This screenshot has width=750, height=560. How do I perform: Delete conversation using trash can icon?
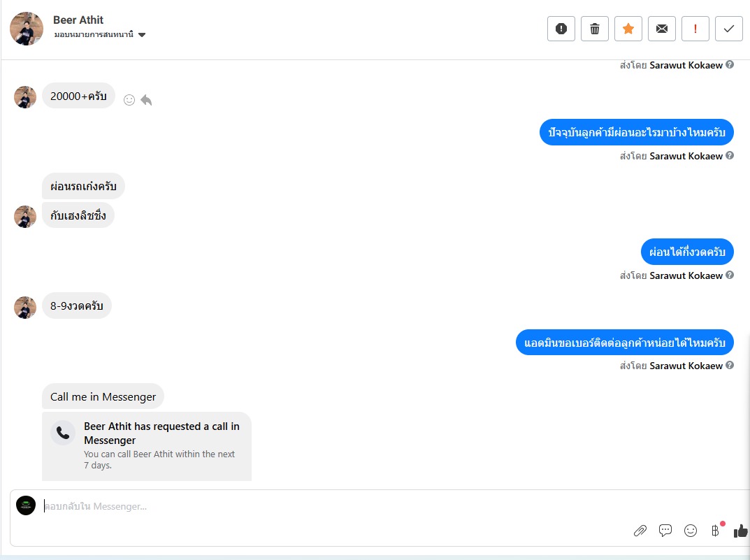pyautogui.click(x=595, y=29)
